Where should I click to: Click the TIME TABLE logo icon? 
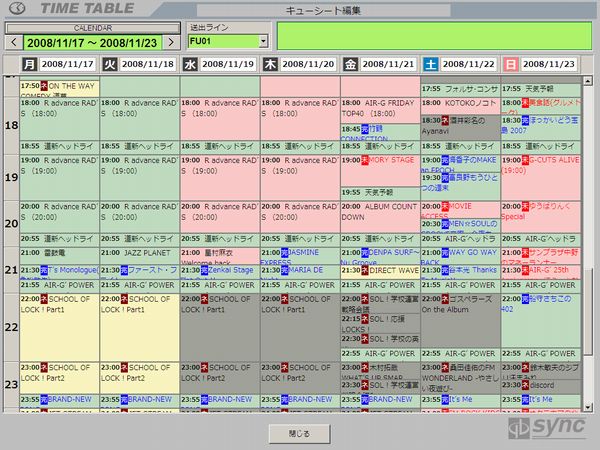(x=18, y=9)
